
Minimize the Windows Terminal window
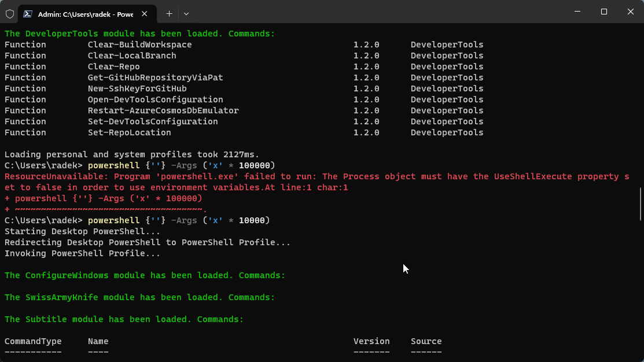pos(577,12)
